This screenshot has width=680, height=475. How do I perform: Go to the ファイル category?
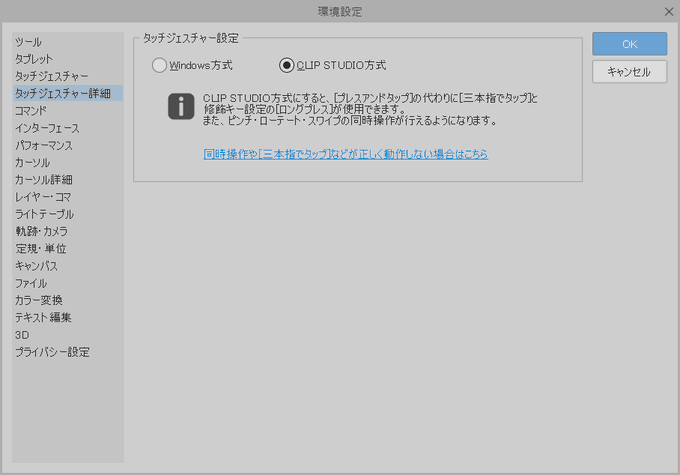pyautogui.click(x=68, y=283)
